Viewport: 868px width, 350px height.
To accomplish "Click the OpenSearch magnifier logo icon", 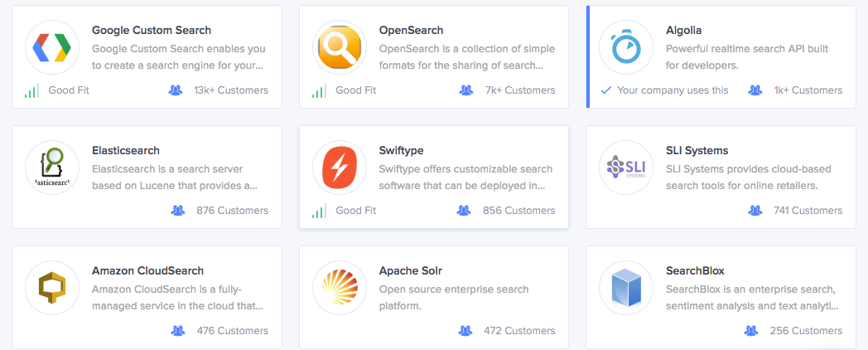I will click(340, 47).
